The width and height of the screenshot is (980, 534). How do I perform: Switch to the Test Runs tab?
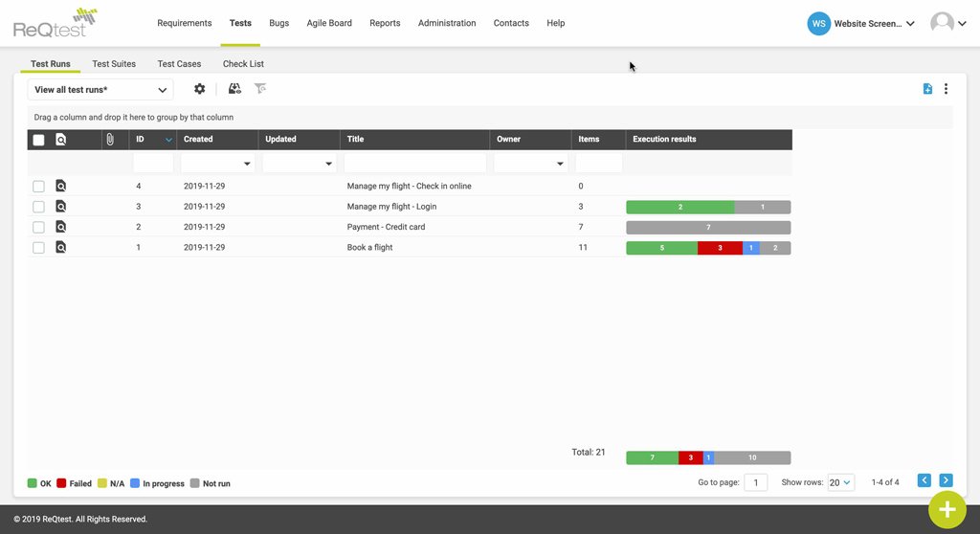click(51, 64)
